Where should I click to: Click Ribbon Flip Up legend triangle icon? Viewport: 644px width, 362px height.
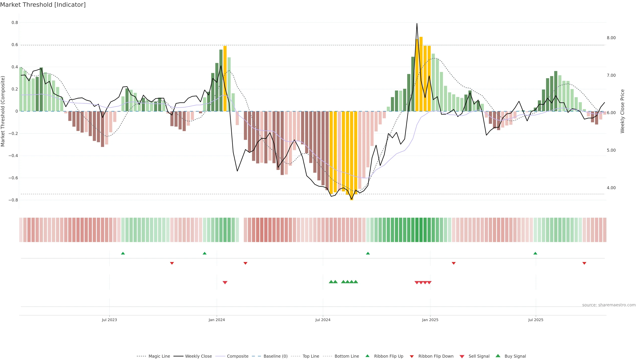coord(367,356)
